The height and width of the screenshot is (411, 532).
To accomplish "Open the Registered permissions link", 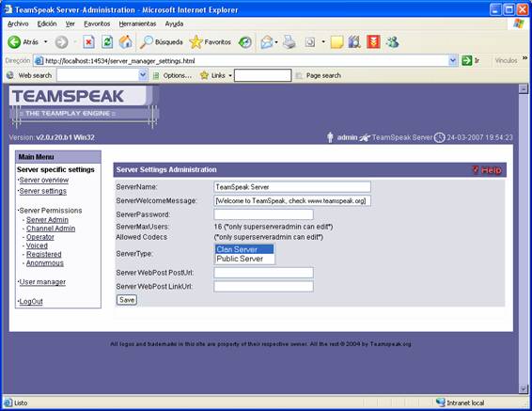I will (x=44, y=254).
